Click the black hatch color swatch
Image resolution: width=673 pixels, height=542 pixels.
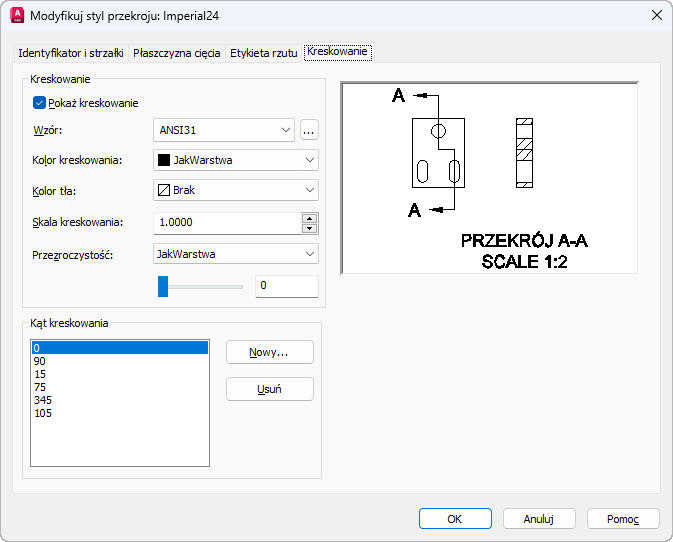click(164, 160)
